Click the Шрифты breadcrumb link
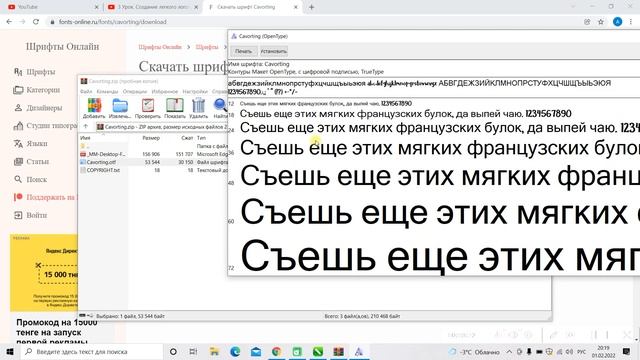Viewport: 640px width, 360px height. click(x=207, y=47)
